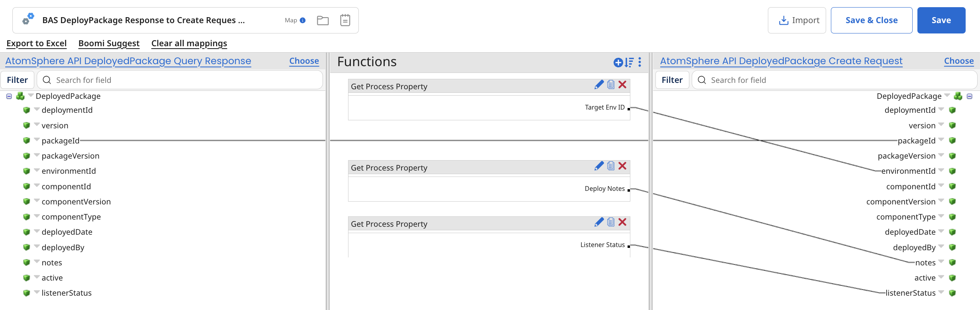Image resolution: width=980 pixels, height=310 pixels.
Task: Click the calendar icon beside the map title
Action: pyautogui.click(x=345, y=20)
